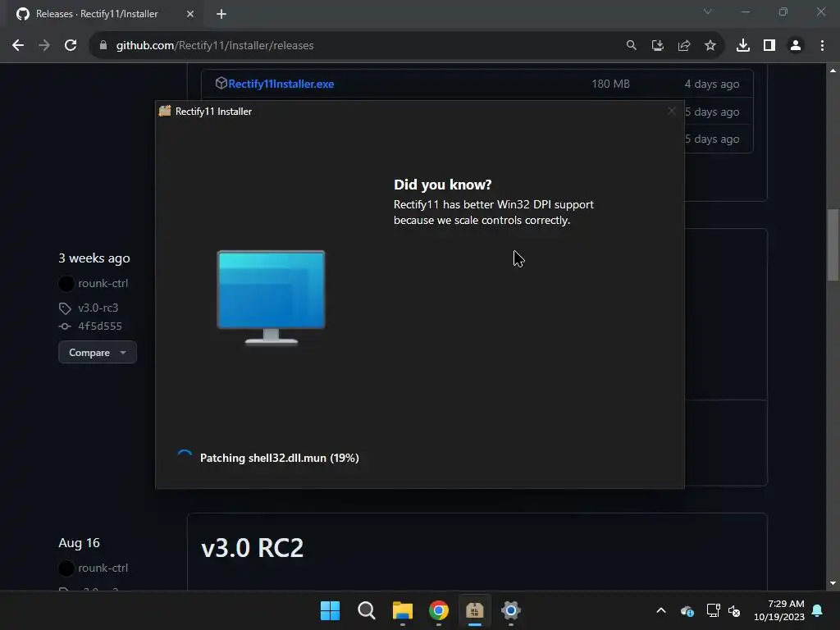
Task: Click the OneDrive cloud tray icon
Action: (x=687, y=610)
